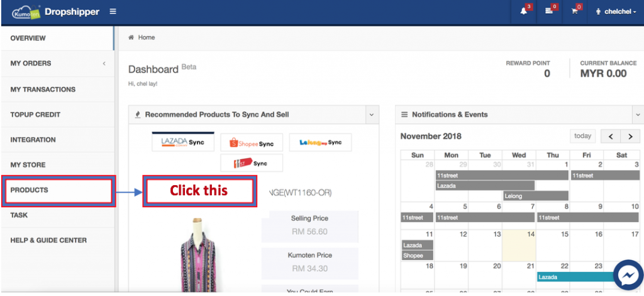Go to My Transactions
Image resolution: width=644 pixels, height=296 pixels.
click(57, 89)
